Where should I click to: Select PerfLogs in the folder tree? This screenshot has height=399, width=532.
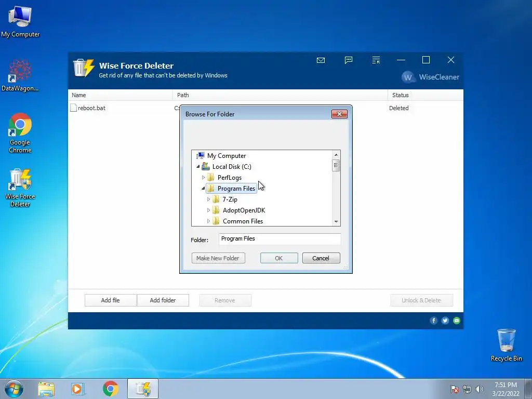coord(229,178)
